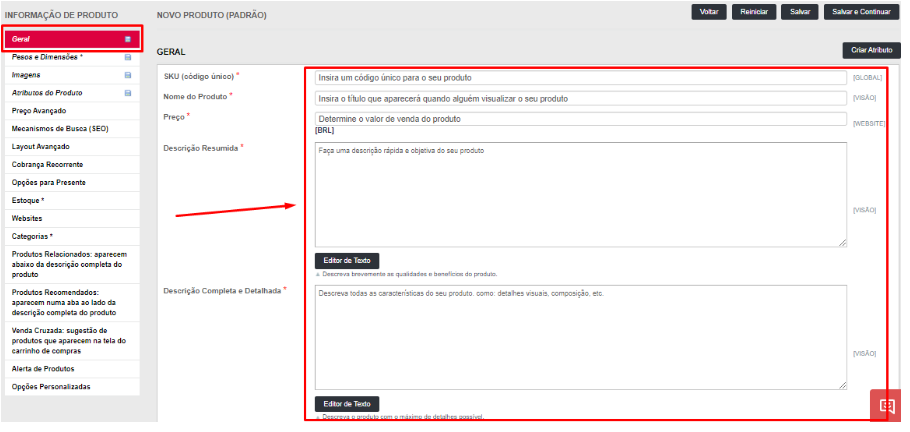
Task: Click the resize handle of Descrição Completa textarea
Action: (x=842, y=385)
